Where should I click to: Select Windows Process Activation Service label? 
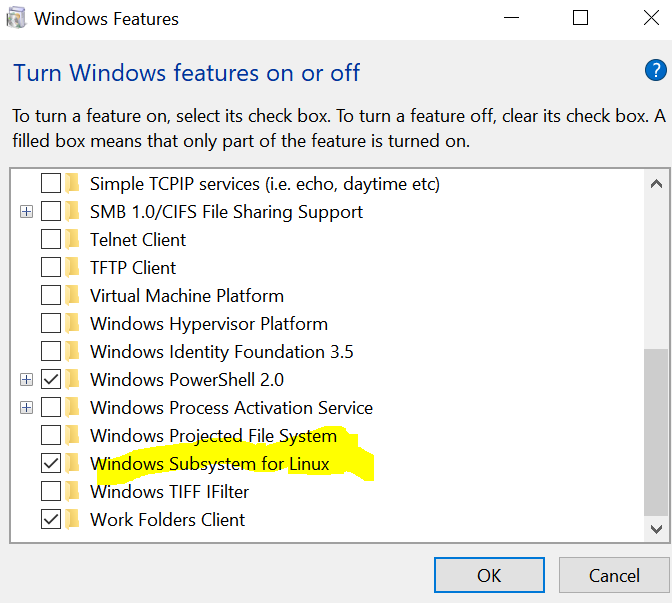click(x=231, y=408)
